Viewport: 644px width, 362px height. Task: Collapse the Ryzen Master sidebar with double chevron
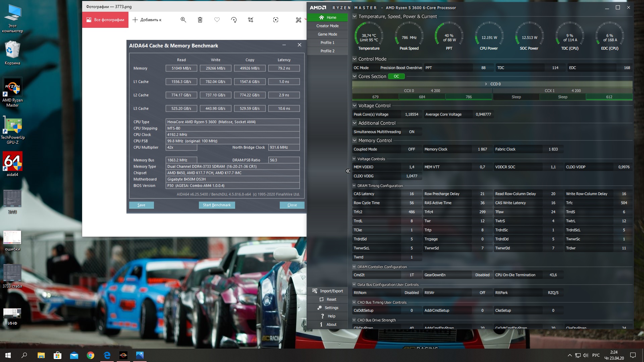click(x=348, y=171)
